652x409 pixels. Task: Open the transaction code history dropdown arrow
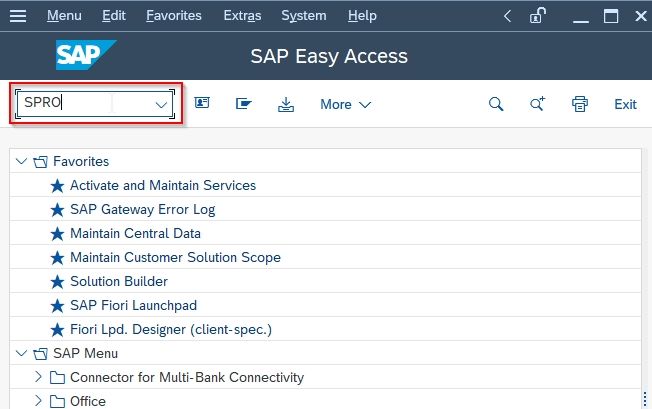tap(161, 104)
